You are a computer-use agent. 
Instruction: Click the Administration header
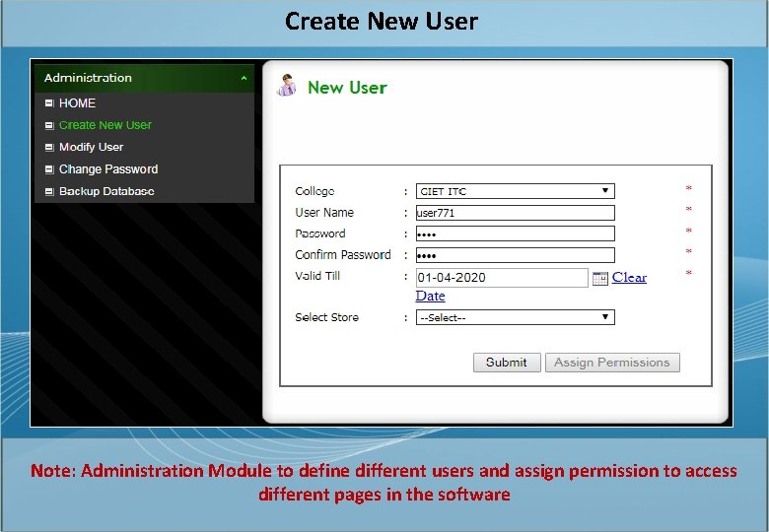click(144, 78)
